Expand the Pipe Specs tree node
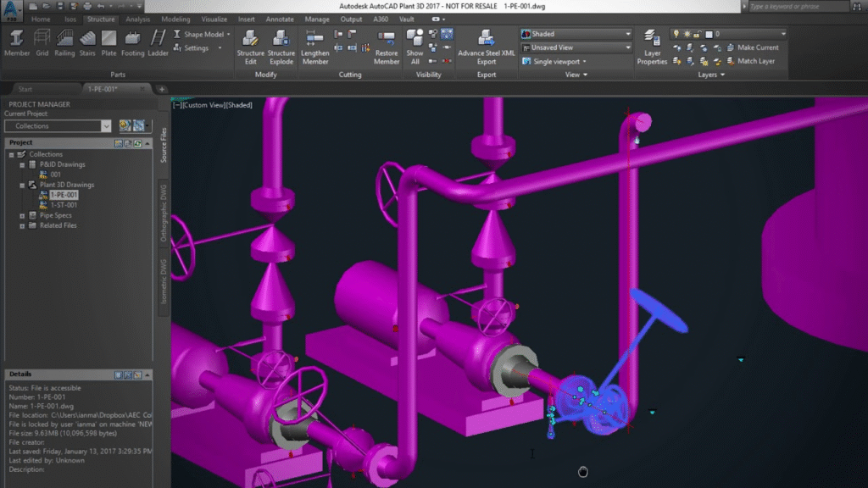The width and height of the screenshot is (868, 488). (21, 215)
